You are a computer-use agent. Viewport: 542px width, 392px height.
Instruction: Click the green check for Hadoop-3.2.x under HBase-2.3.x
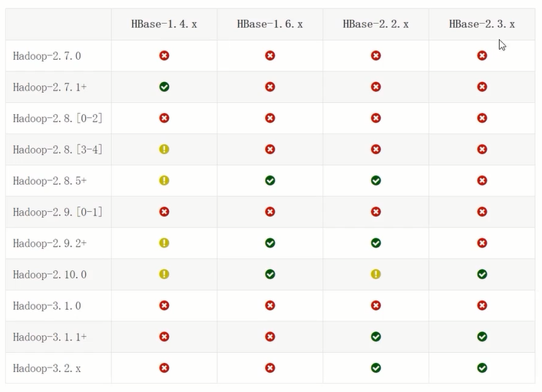[482, 367]
